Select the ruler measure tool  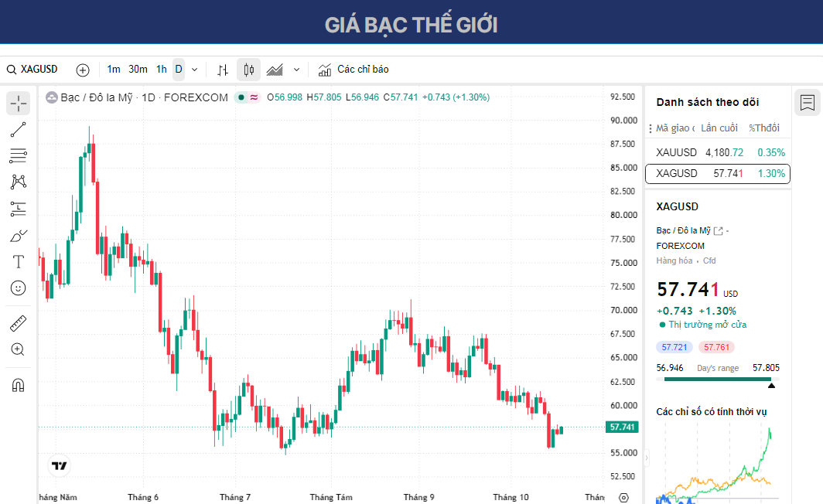[19, 324]
